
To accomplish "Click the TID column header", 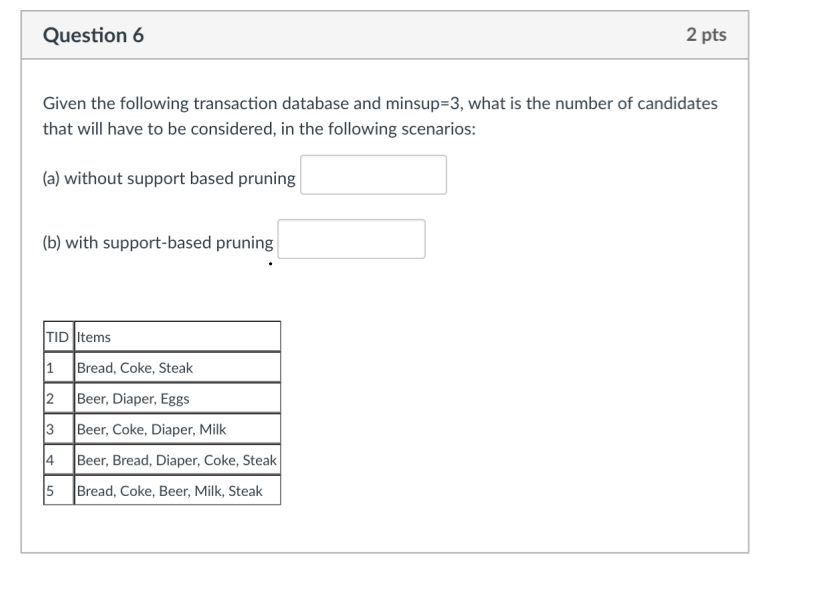I will (55, 336).
